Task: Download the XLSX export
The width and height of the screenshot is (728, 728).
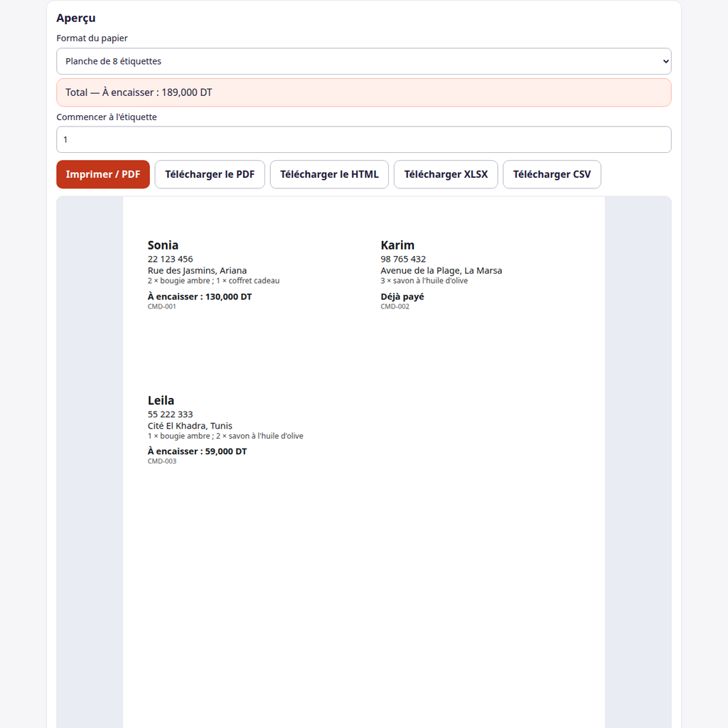Action: coord(446,175)
